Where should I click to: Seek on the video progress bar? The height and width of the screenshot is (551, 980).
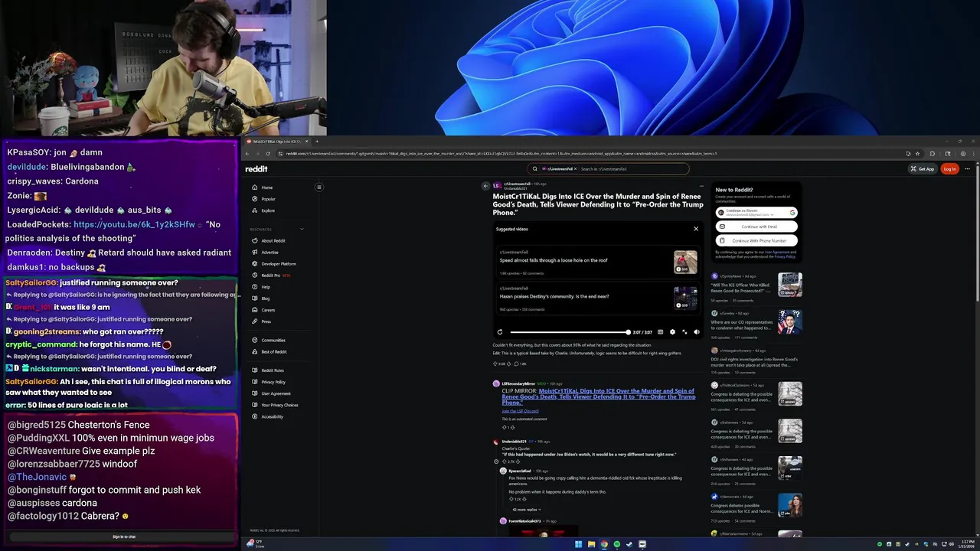click(569, 332)
